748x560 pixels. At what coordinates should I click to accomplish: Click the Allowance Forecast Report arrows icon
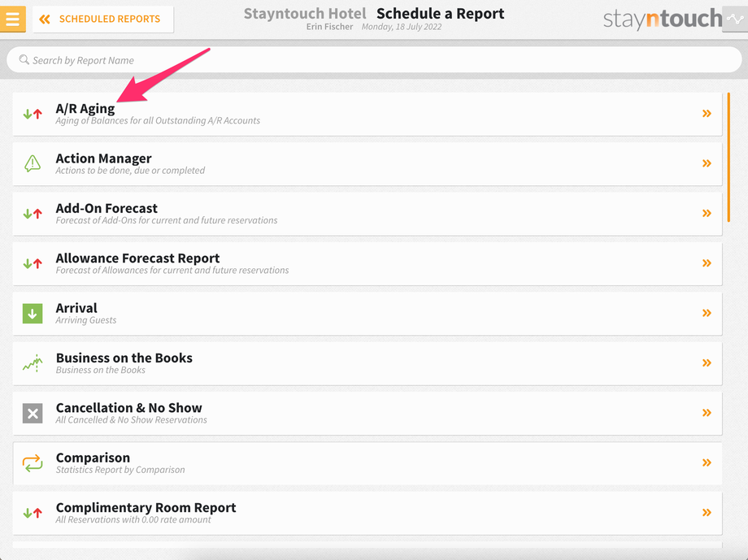coord(33,263)
